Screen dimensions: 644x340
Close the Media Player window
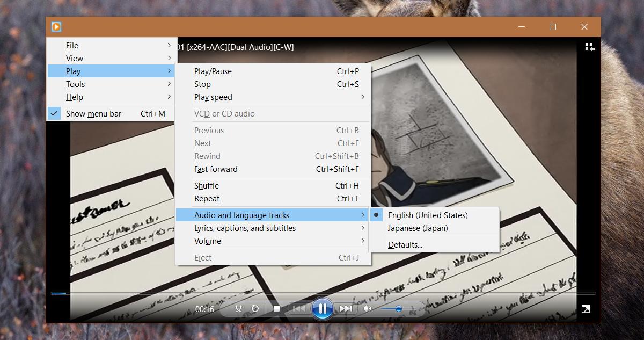(584, 27)
